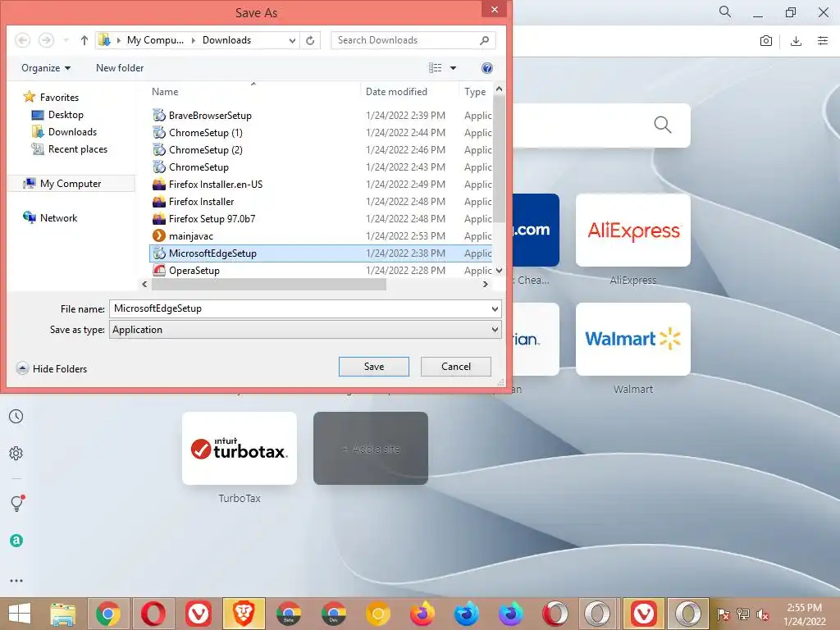Select ChromeSetup (2) file

point(206,149)
